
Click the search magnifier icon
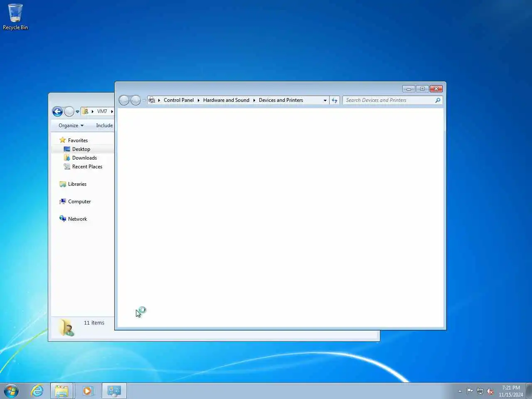438,100
